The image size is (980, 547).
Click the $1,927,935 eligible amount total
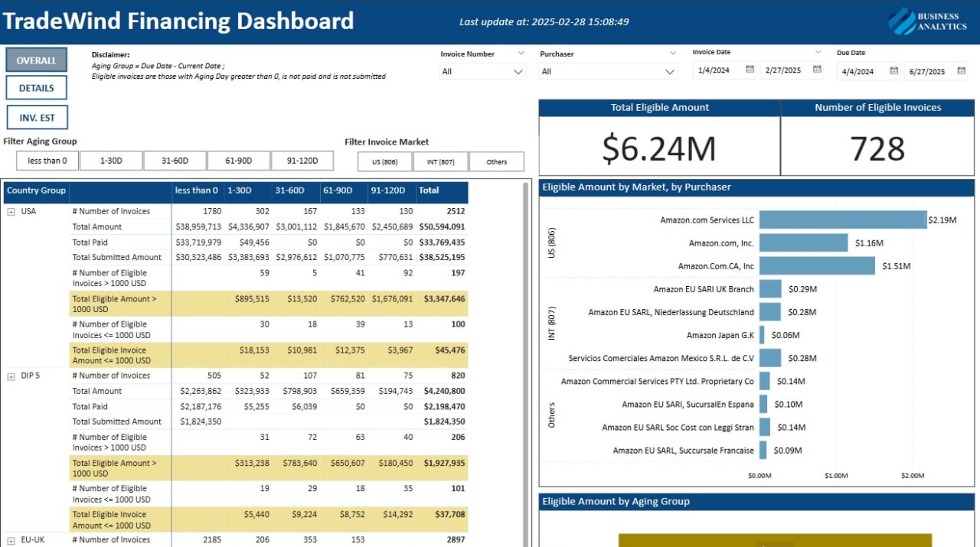click(444, 464)
